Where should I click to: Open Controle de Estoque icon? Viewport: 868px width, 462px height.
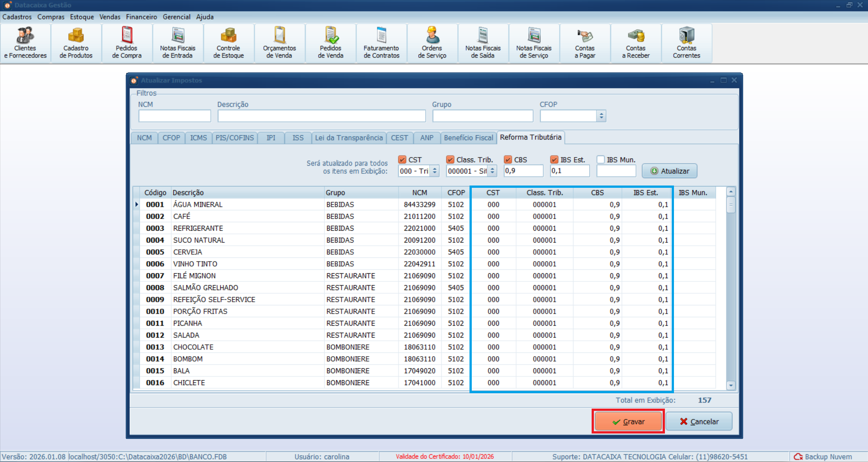click(x=228, y=43)
